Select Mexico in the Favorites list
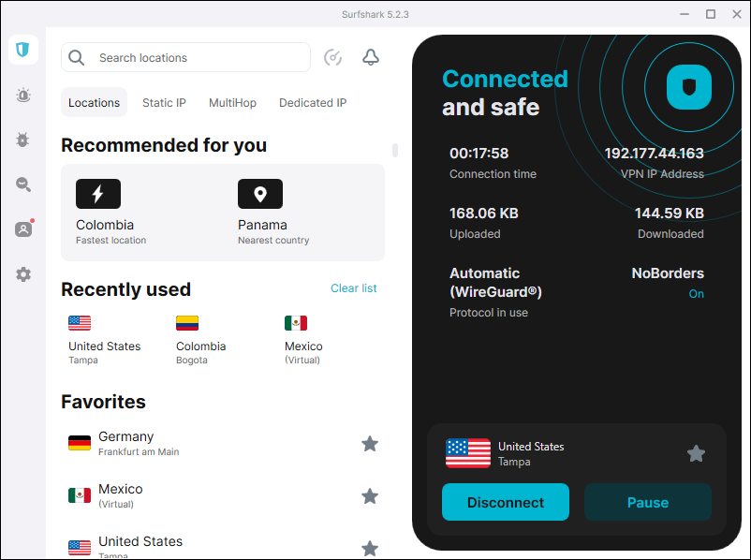 coord(223,495)
